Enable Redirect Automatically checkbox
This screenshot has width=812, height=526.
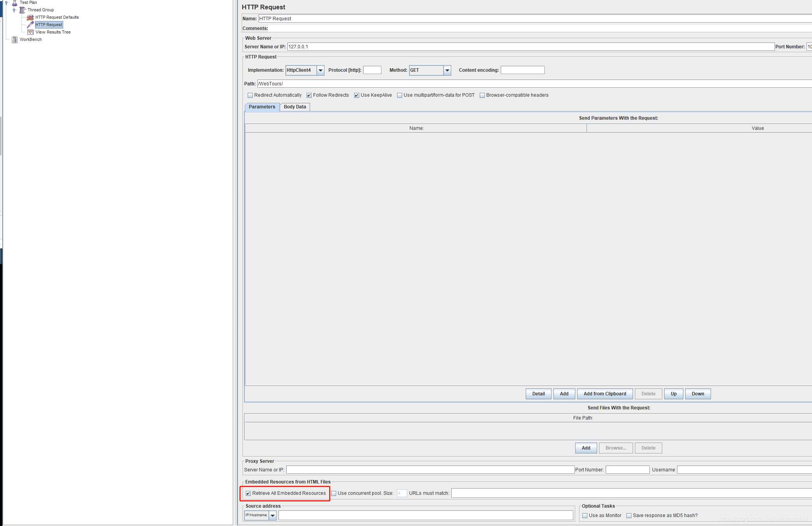pos(250,95)
